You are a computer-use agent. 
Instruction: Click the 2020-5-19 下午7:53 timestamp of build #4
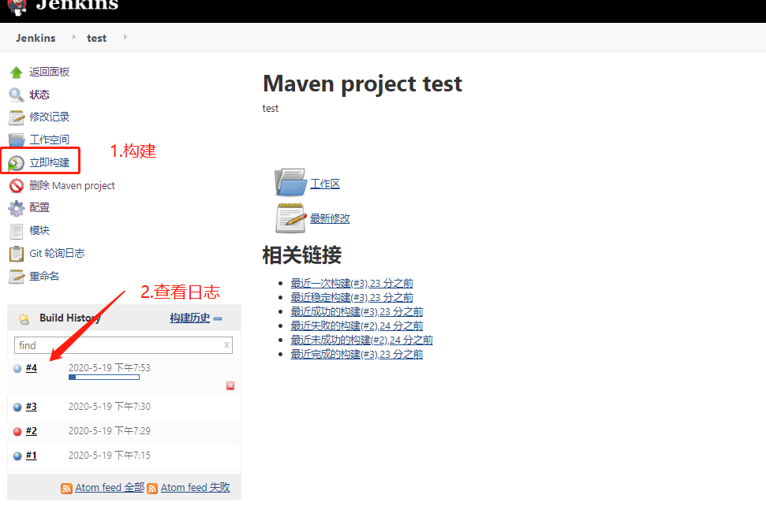click(110, 367)
